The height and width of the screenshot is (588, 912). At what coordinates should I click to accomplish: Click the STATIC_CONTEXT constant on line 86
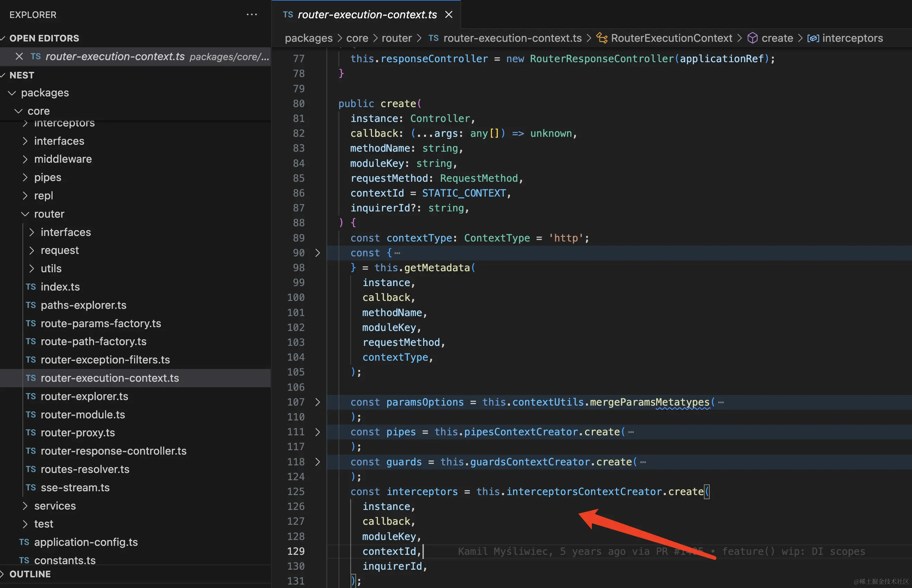coord(464,193)
